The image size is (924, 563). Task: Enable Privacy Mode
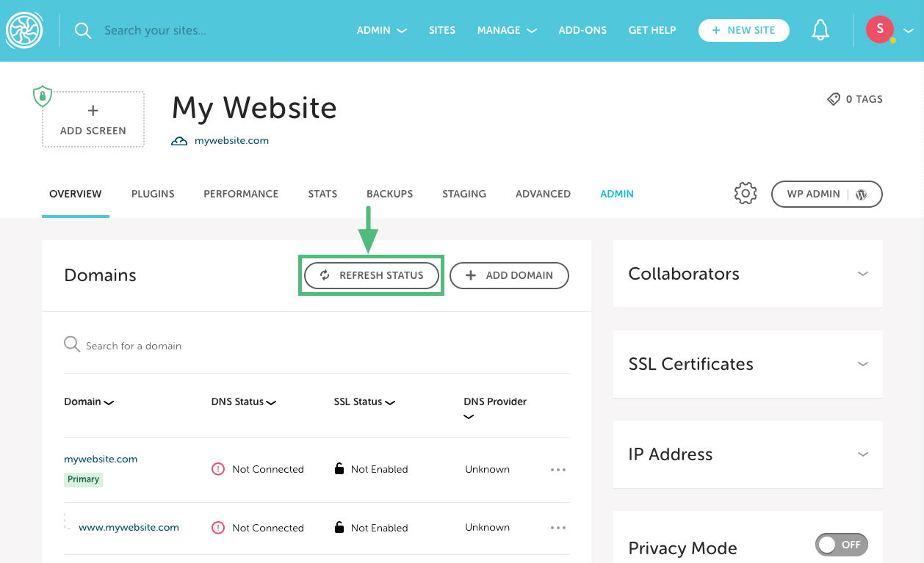coord(841,544)
